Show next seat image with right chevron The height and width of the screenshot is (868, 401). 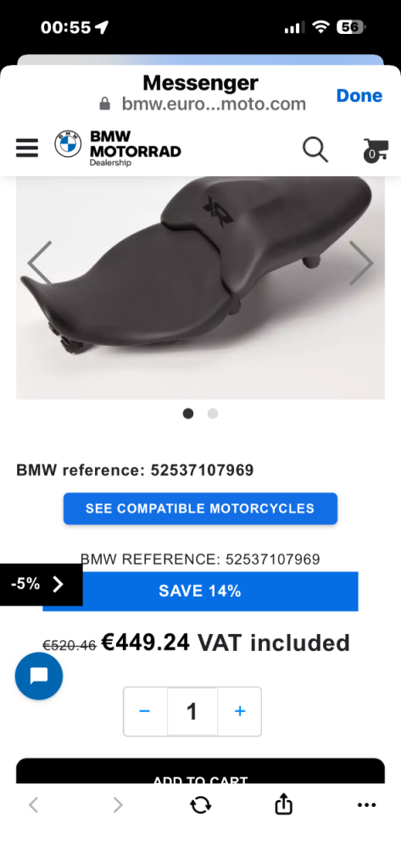[361, 263]
